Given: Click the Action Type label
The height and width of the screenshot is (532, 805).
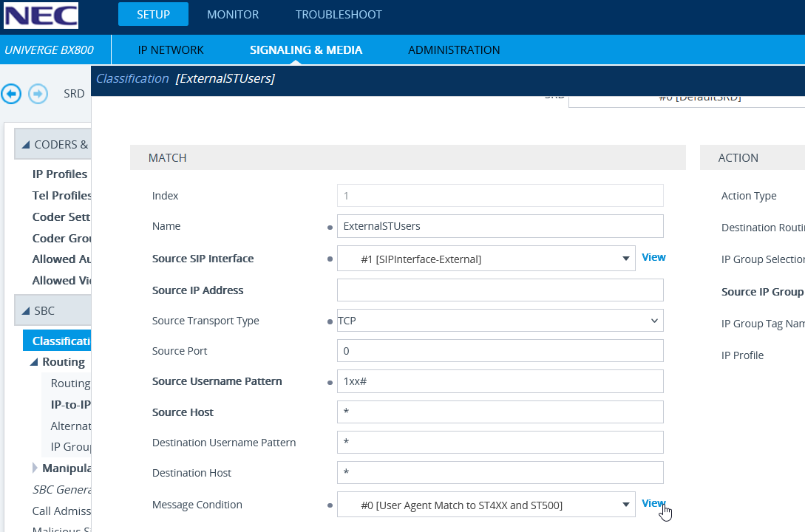Looking at the screenshot, I should coord(749,196).
